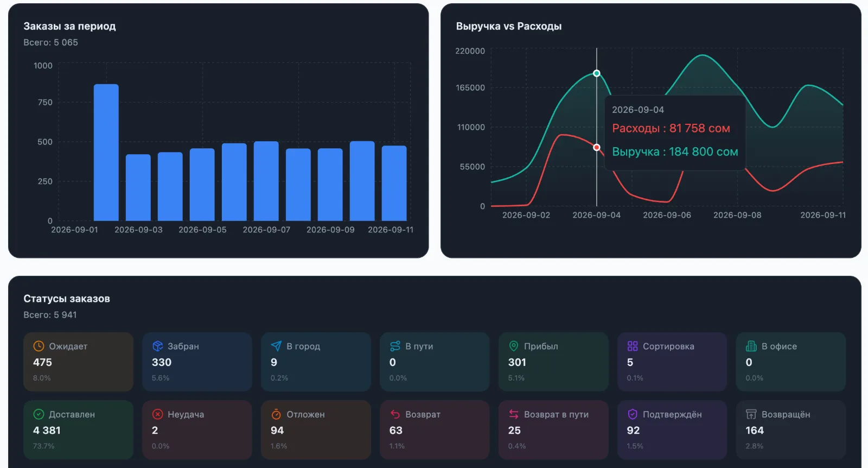This screenshot has height=468, width=868.
Task: Click the 73.7% share under Доставлен
Action: point(44,446)
